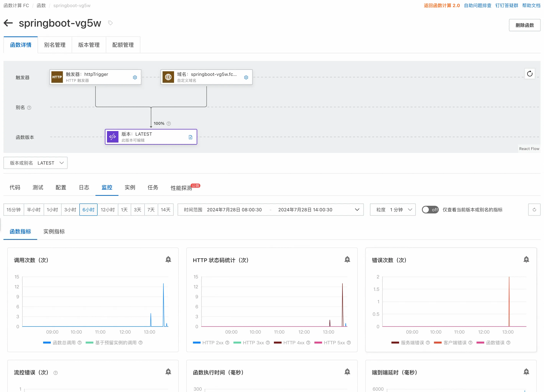Toggle 客户端错误 legend series
The height and width of the screenshot is (392, 544).
click(x=450, y=343)
